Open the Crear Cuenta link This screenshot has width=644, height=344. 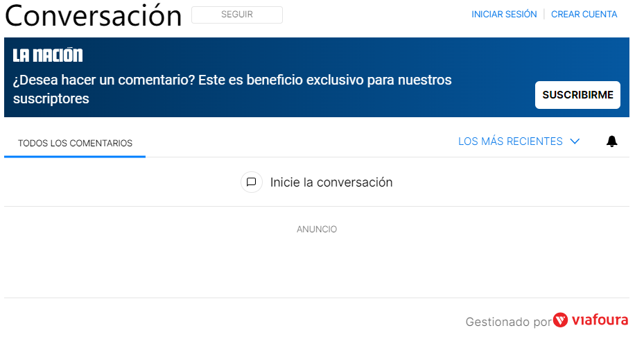point(584,15)
